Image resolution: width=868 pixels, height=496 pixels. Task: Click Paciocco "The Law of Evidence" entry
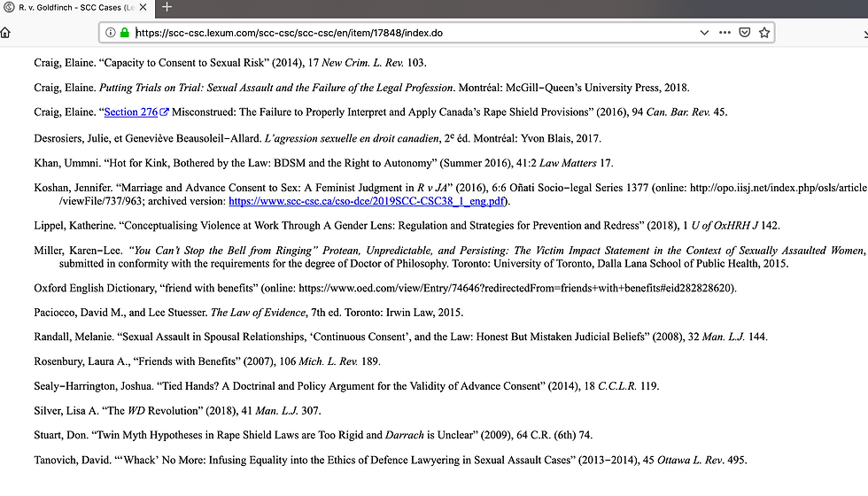click(x=249, y=312)
